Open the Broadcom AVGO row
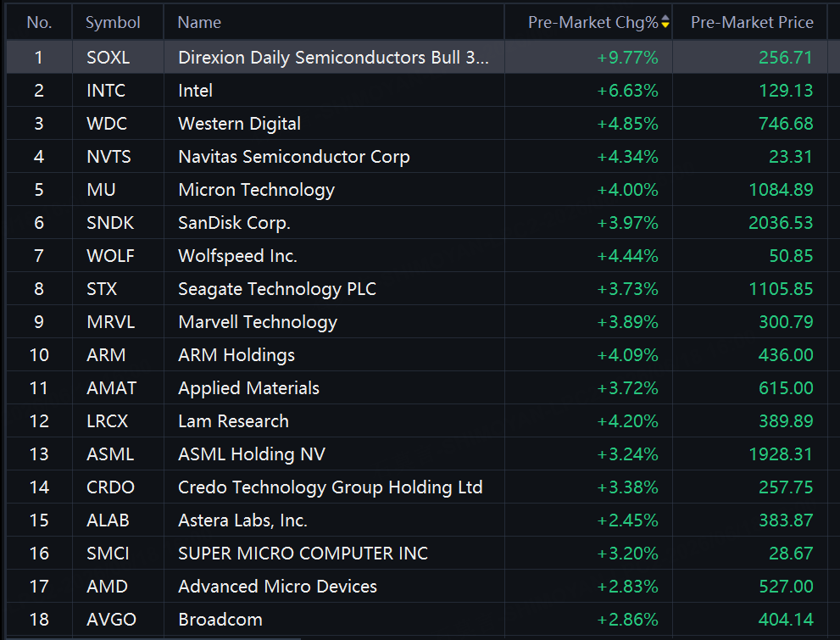This screenshot has height=640, width=840. [417, 619]
